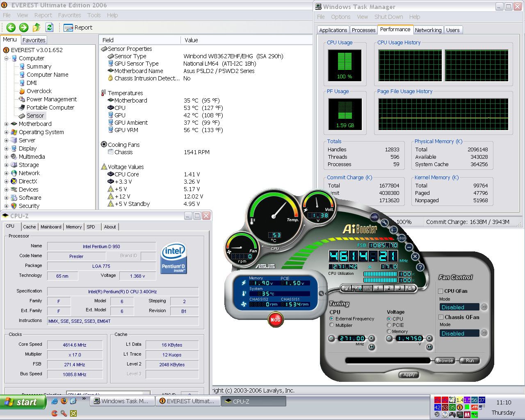Click the EVEREST back navigation arrow
The image size is (525, 420).
coord(11,27)
